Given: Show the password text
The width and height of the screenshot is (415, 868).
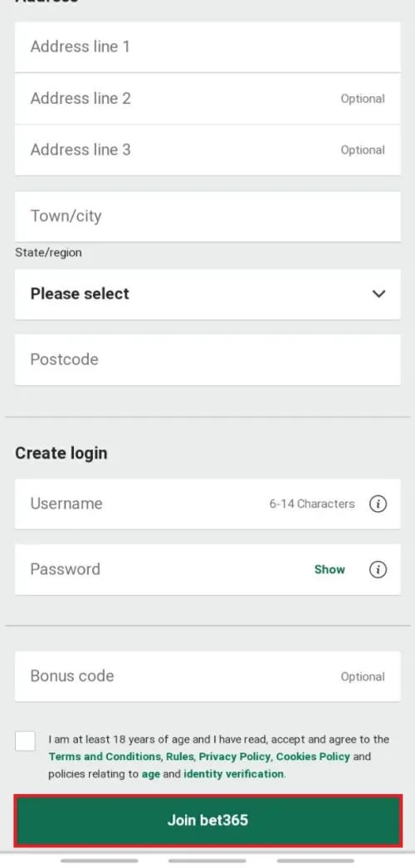Looking at the screenshot, I should pyautogui.click(x=330, y=569).
